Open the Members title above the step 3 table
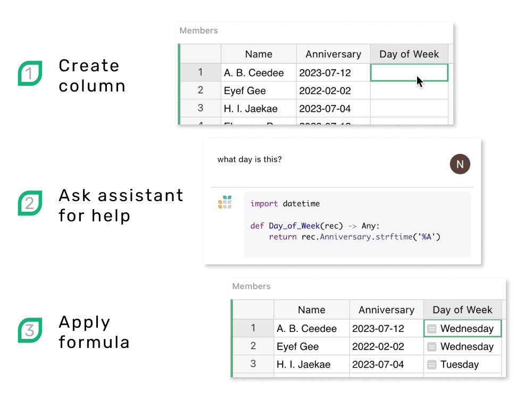 click(251, 286)
